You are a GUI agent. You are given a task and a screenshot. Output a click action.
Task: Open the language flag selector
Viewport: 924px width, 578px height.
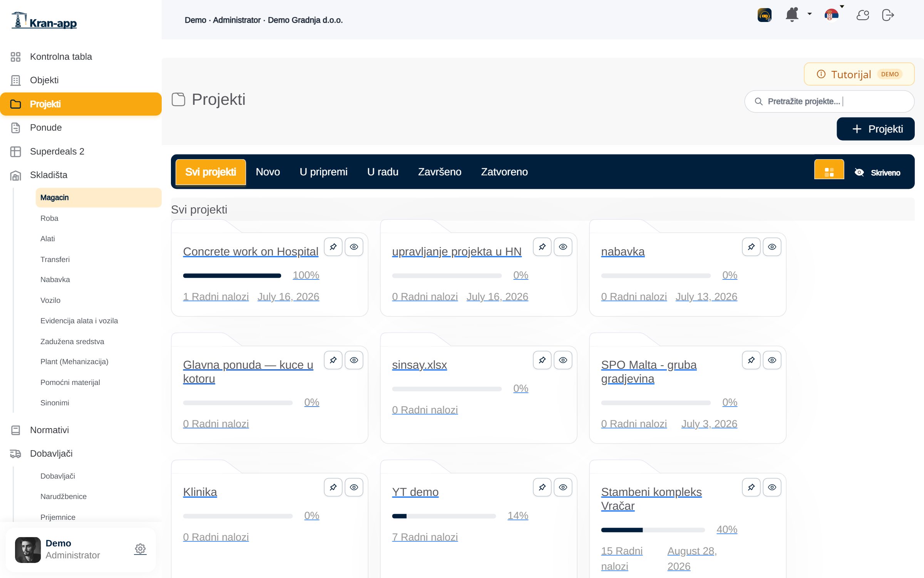click(x=832, y=15)
